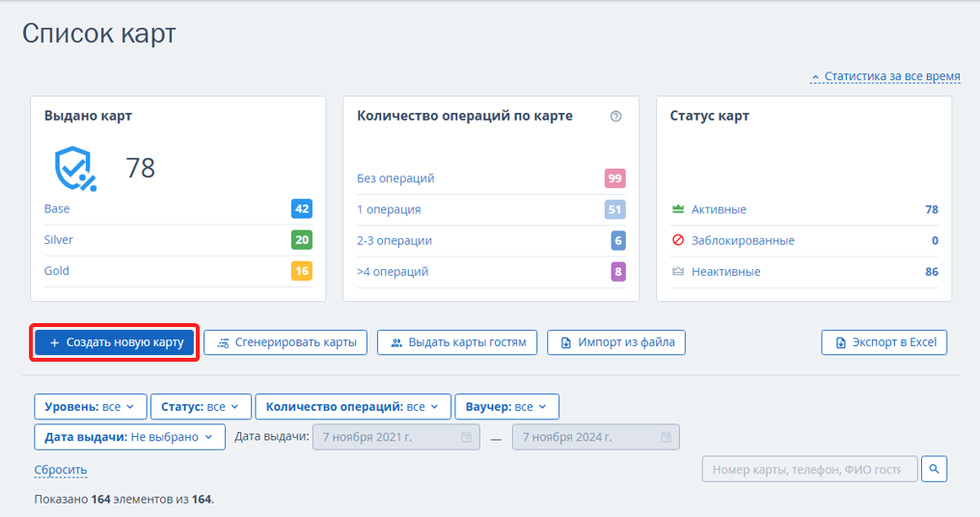Click the red blocked Заблокированные icon
This screenshot has width=980, height=517.
(678, 240)
